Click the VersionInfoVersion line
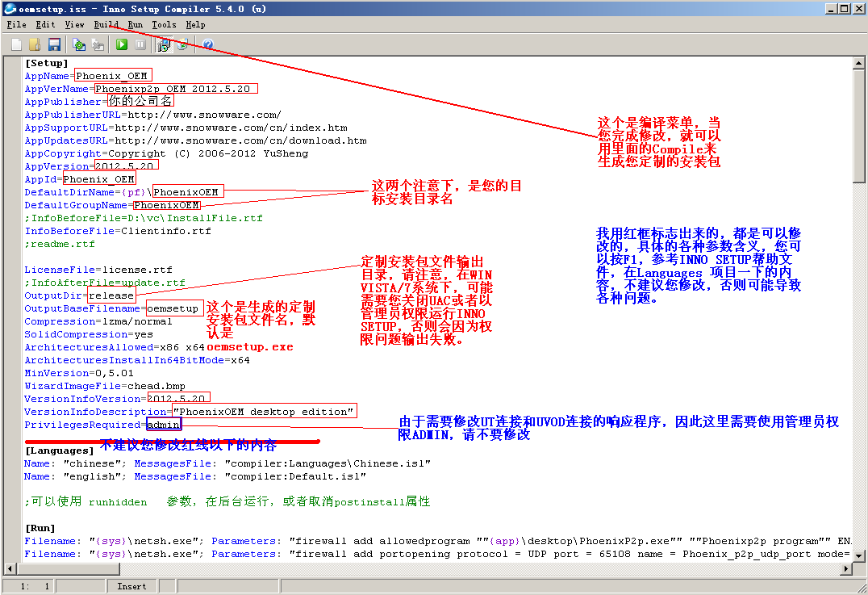The width and height of the screenshot is (868, 595). point(117,398)
